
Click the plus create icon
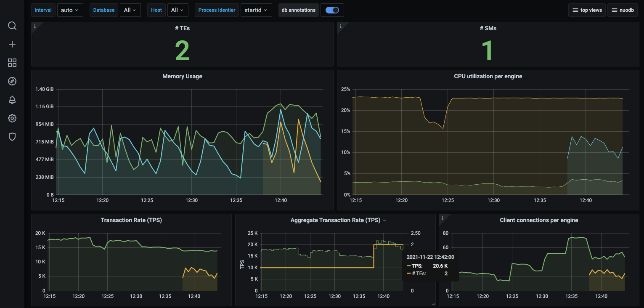click(x=12, y=45)
